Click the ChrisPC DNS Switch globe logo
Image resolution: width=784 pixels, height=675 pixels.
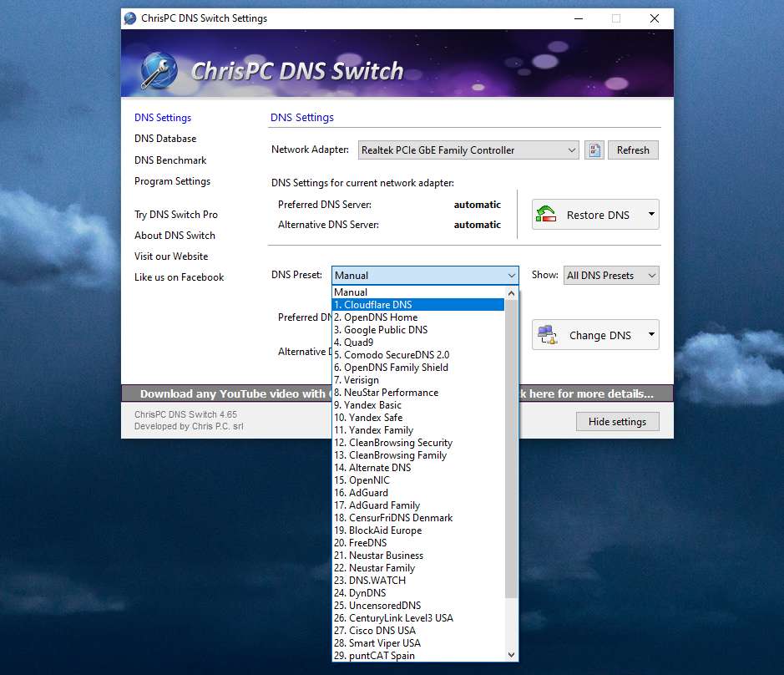click(159, 70)
